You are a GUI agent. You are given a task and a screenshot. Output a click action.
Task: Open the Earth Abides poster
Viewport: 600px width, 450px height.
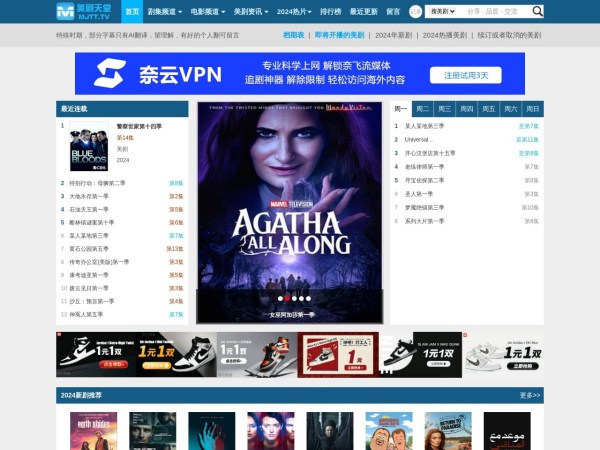[x=93, y=431]
